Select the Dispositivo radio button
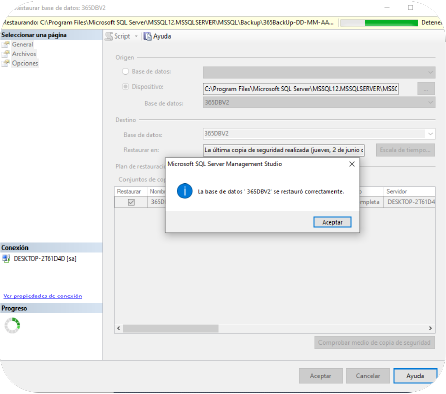Screen dimensions: 446x394 pos(125,87)
